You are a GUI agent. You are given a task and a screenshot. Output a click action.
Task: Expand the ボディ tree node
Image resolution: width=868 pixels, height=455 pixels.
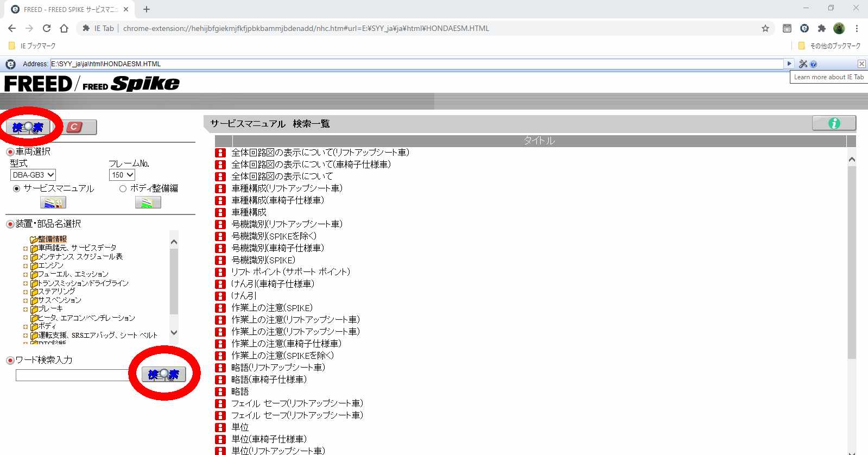tap(25, 327)
